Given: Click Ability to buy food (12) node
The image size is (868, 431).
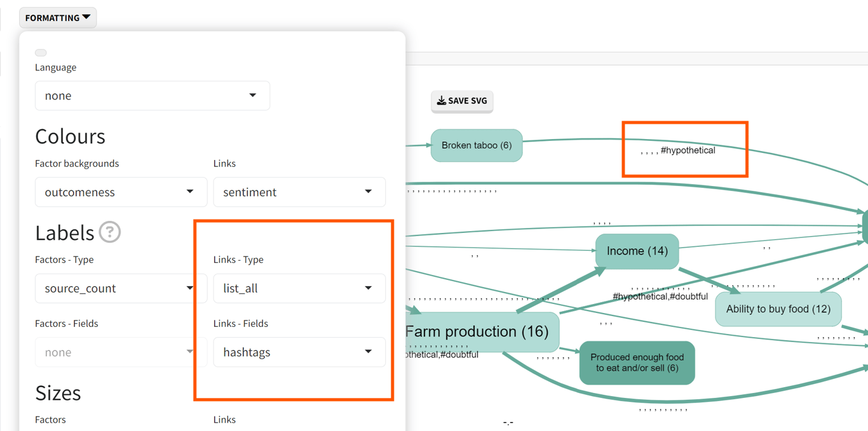Looking at the screenshot, I should pyautogui.click(x=778, y=309).
